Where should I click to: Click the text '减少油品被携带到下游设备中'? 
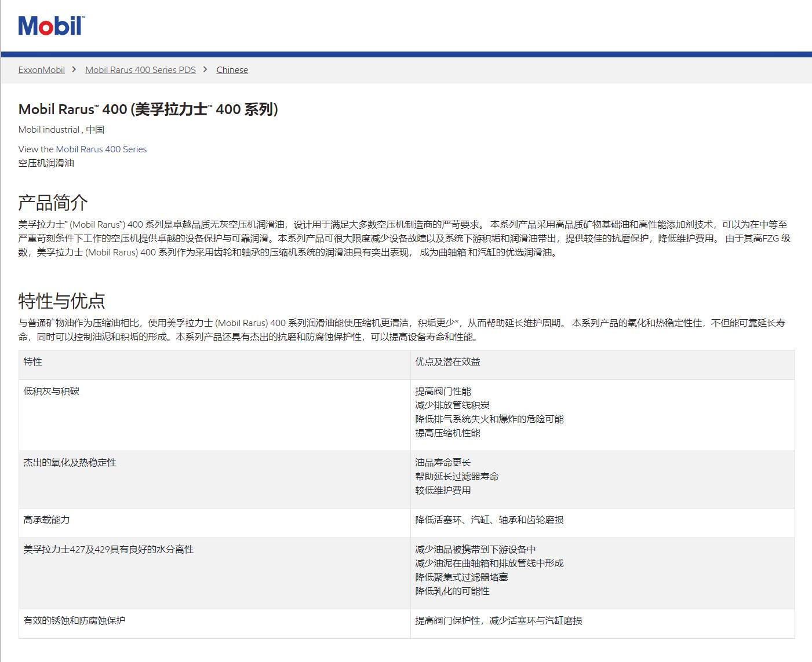pos(475,550)
